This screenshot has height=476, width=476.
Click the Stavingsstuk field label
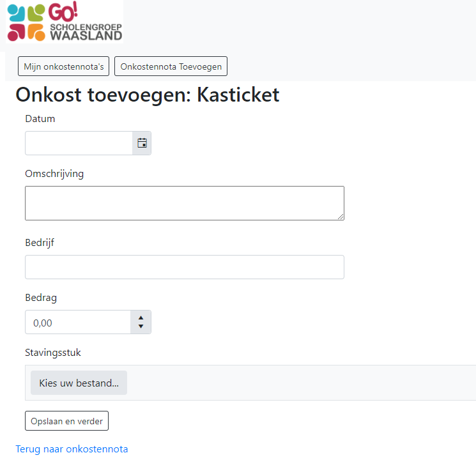point(53,353)
